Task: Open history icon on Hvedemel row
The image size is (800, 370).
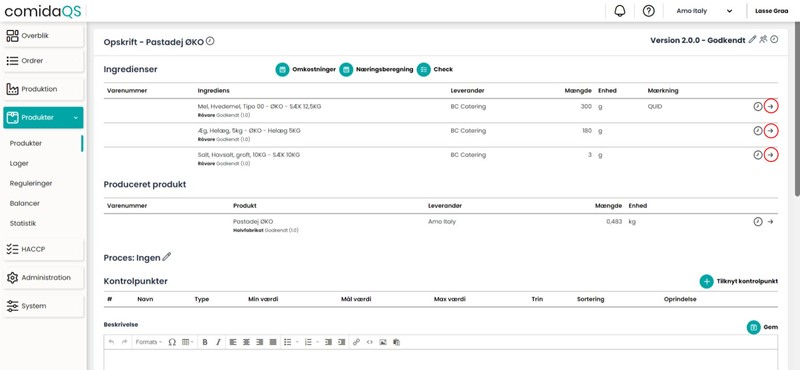Action: [x=758, y=106]
